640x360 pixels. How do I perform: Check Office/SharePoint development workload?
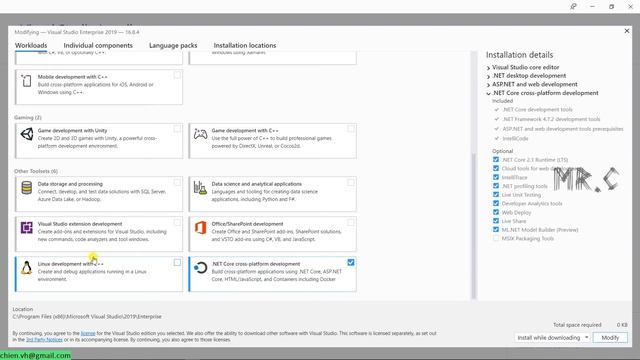point(351,222)
